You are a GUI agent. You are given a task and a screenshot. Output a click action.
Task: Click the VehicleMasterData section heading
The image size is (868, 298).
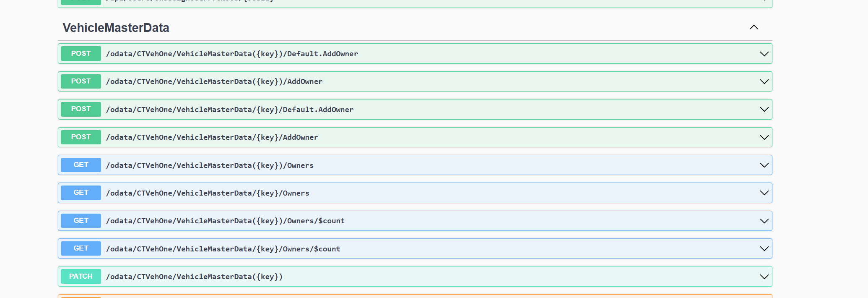pyautogui.click(x=116, y=28)
